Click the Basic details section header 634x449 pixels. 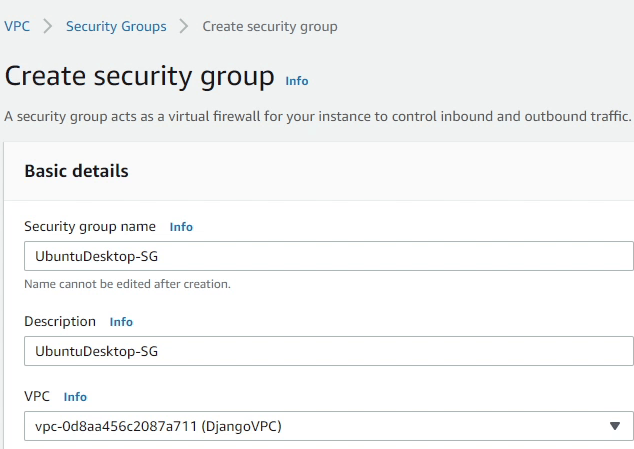point(76,171)
